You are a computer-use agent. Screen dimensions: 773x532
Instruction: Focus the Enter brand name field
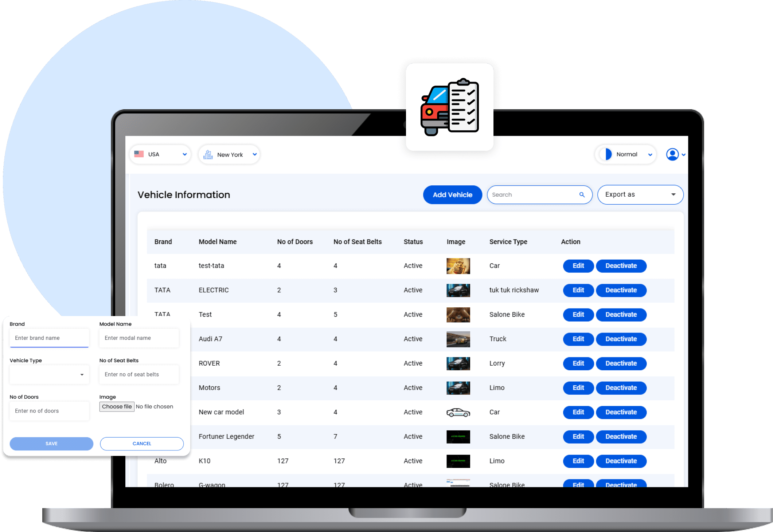coord(49,338)
